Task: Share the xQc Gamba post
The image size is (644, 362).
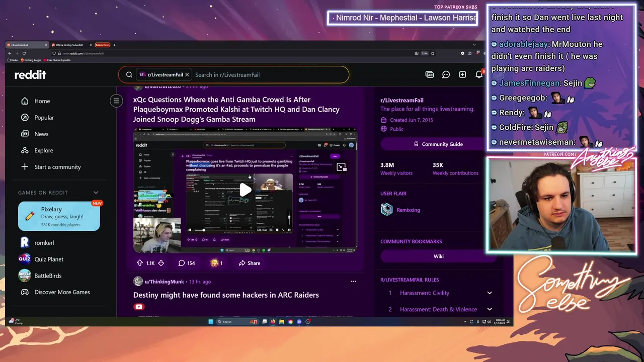Action: 250,263
